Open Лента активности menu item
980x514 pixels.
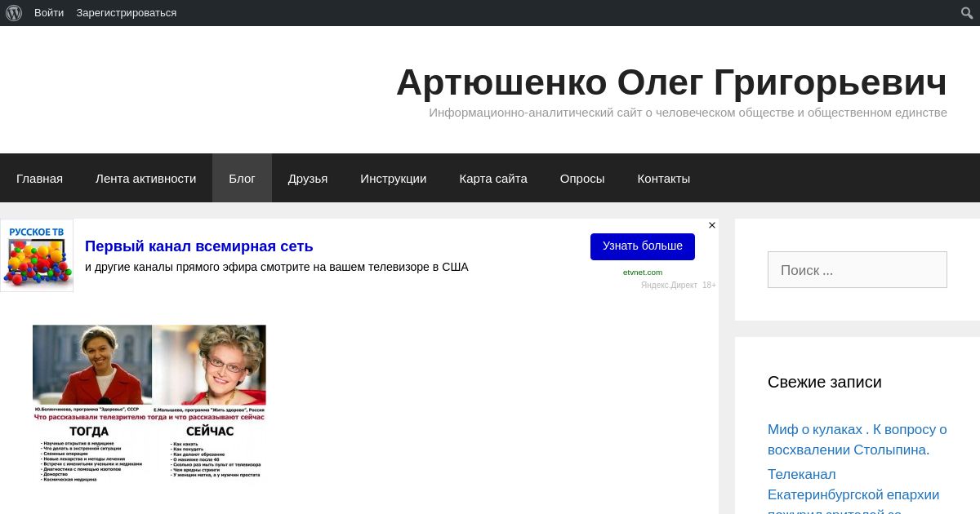pos(145,178)
